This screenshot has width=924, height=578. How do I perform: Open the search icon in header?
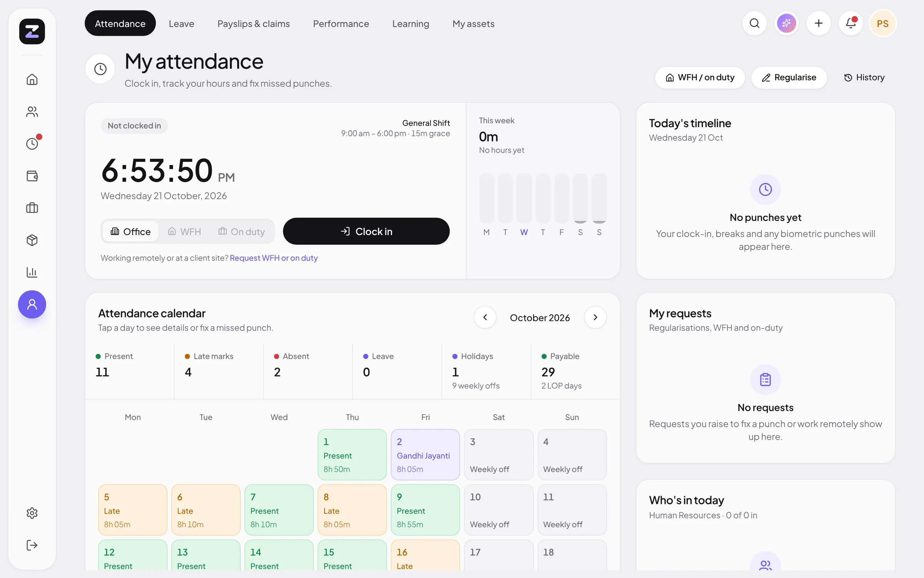pos(755,24)
